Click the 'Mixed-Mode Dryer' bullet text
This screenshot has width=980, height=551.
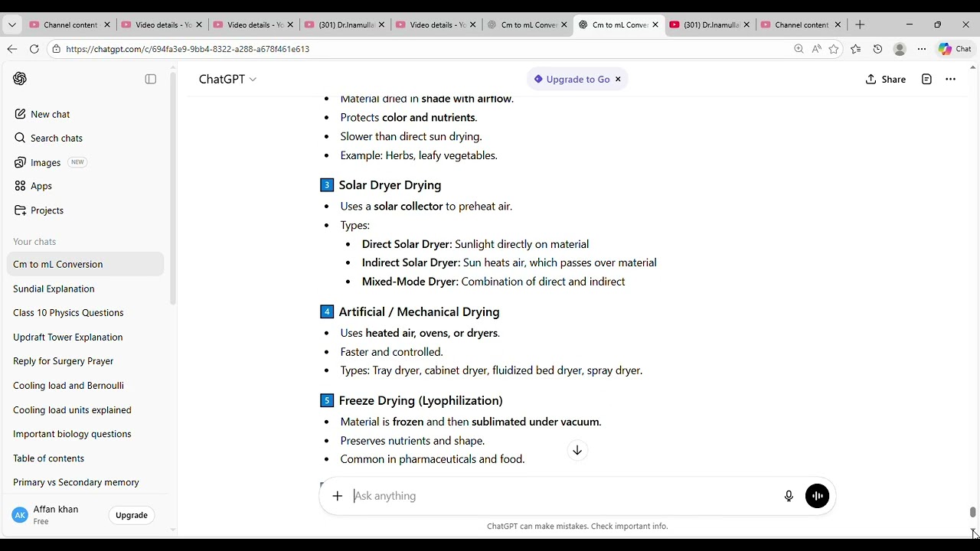point(493,282)
